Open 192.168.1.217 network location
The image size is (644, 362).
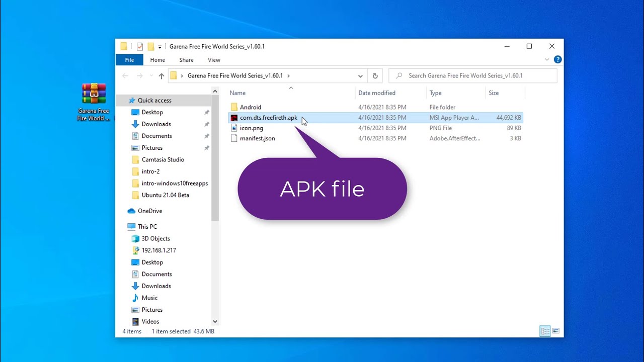[158, 250]
